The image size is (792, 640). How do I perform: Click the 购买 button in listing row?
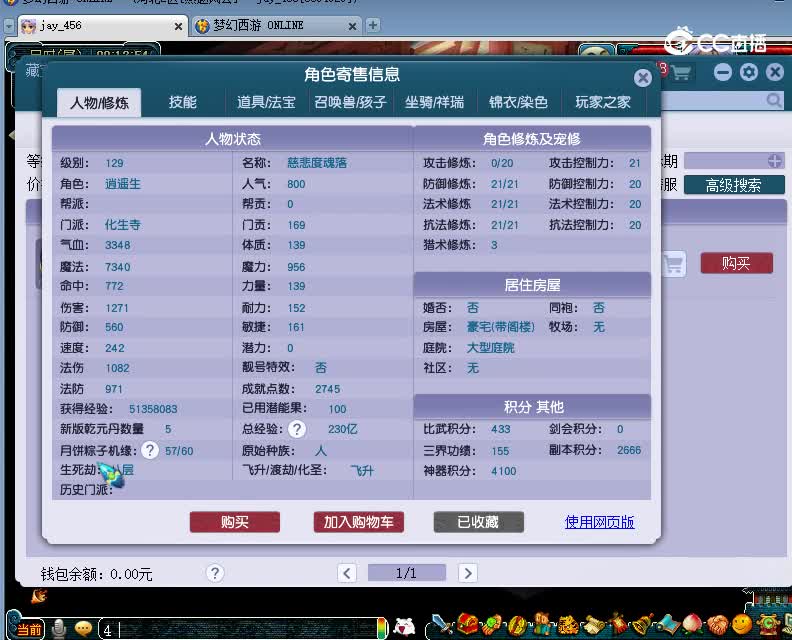[x=736, y=263]
